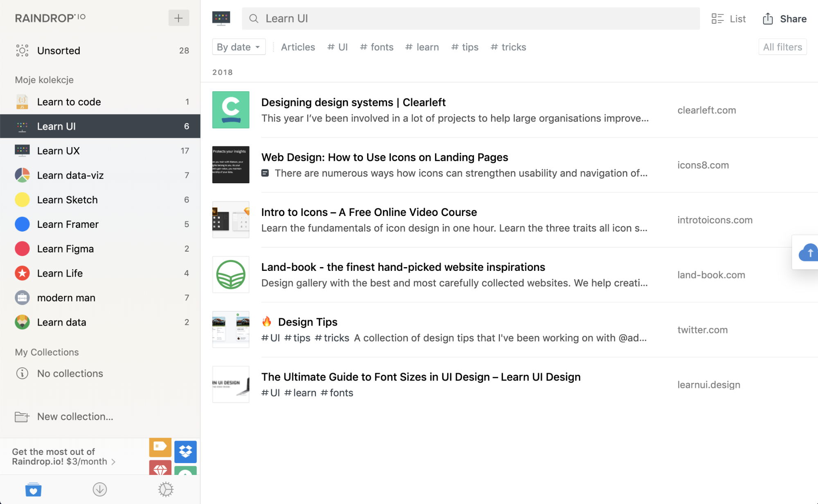Screen dimensions: 818x504
Task: Click the collection monitor icon beside search
Action: point(221,18)
